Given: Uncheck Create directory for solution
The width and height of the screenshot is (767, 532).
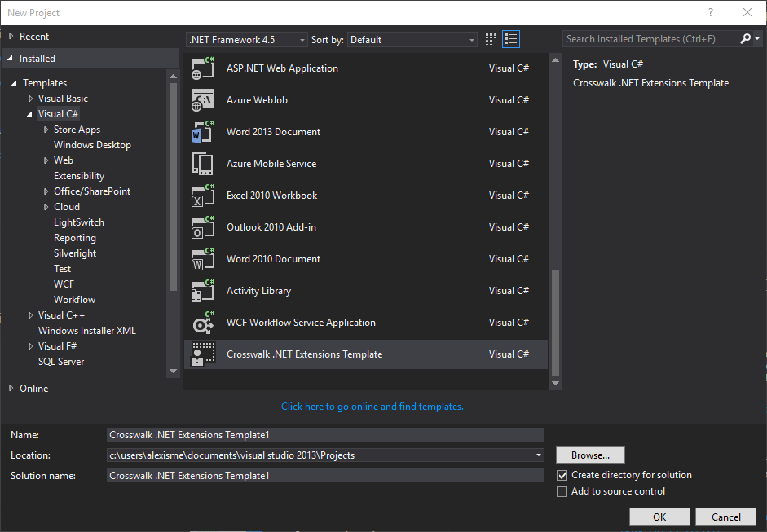Looking at the screenshot, I should click(x=562, y=475).
